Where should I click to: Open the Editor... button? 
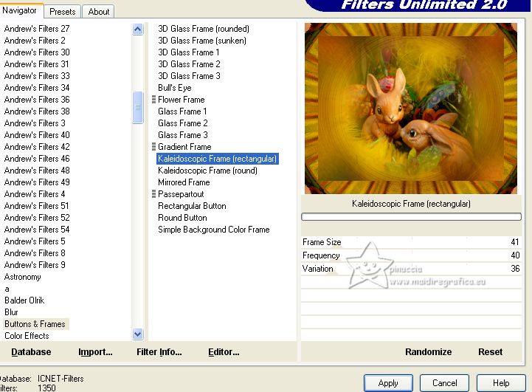(x=224, y=352)
